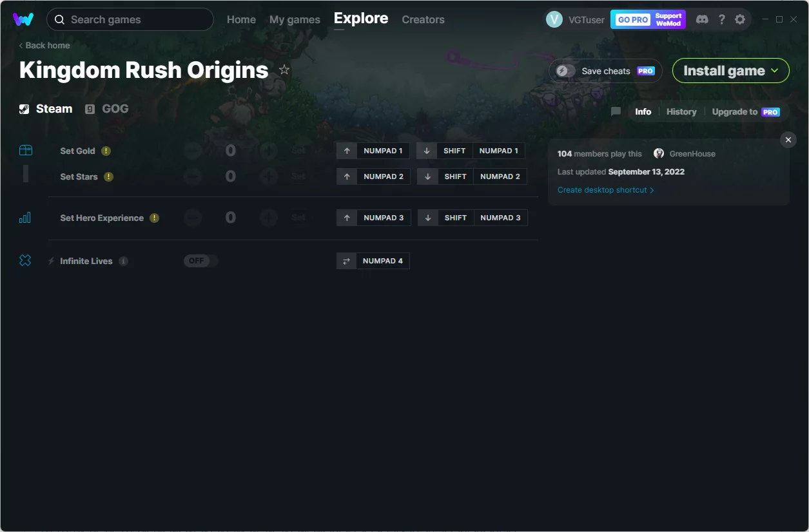Click the SHIFT key in Set Hero Experience row
This screenshot has width=809, height=532.
tap(456, 218)
